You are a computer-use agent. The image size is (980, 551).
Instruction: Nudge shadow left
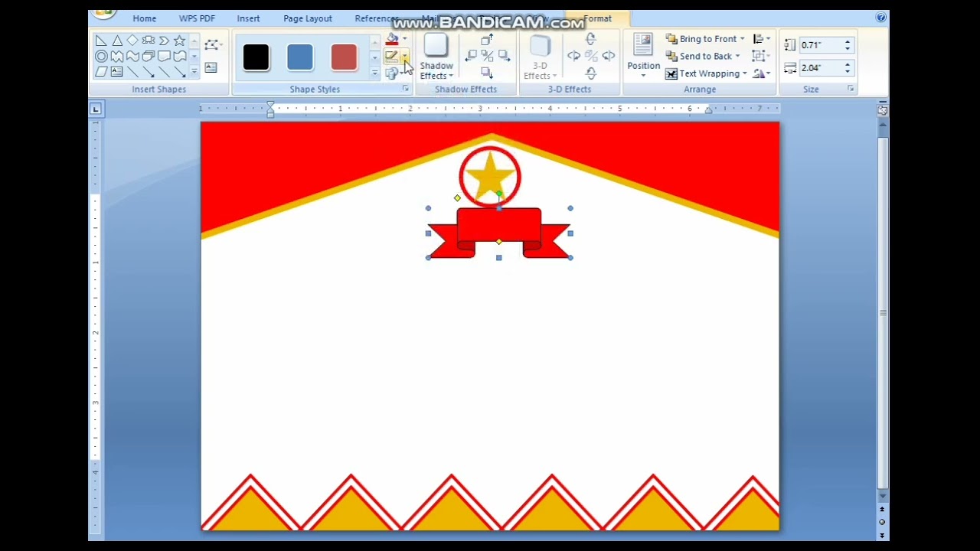pos(471,56)
